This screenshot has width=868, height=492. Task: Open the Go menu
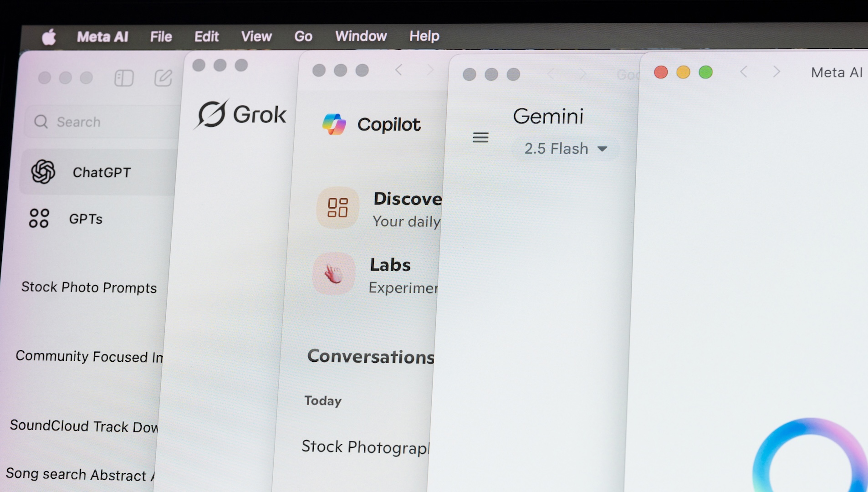[303, 36]
